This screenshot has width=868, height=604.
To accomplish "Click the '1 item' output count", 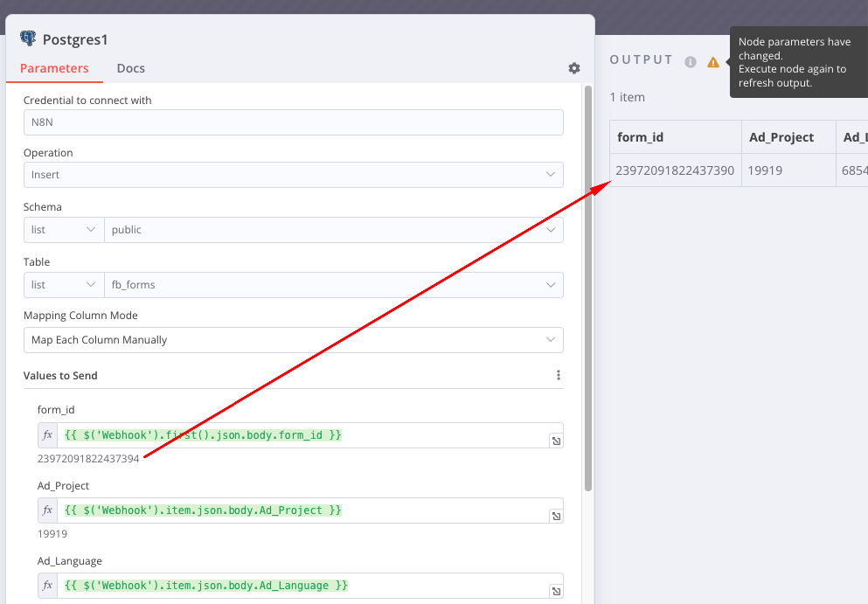I will pos(628,97).
